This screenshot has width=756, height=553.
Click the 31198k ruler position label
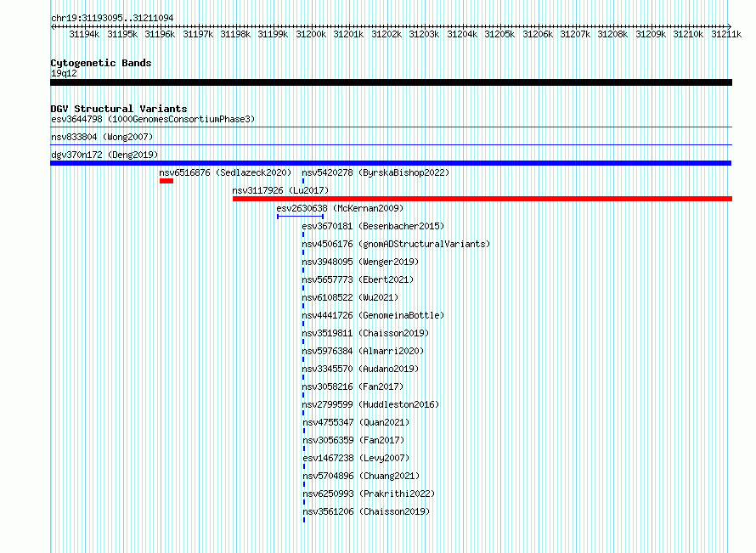click(x=236, y=34)
